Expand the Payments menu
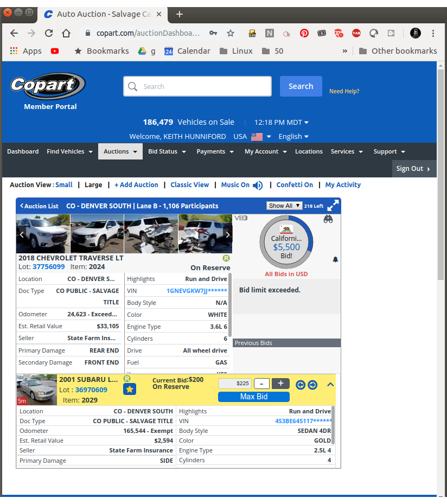447x504 pixels. (x=215, y=151)
